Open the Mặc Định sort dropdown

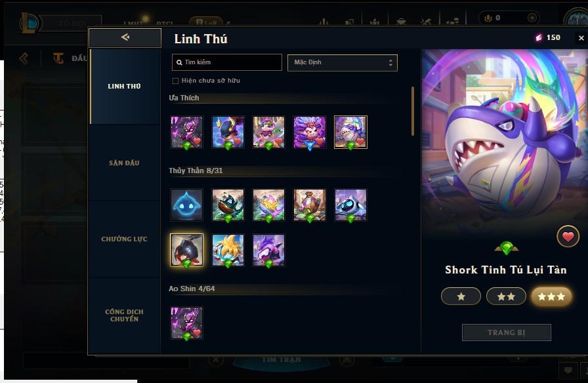(343, 62)
